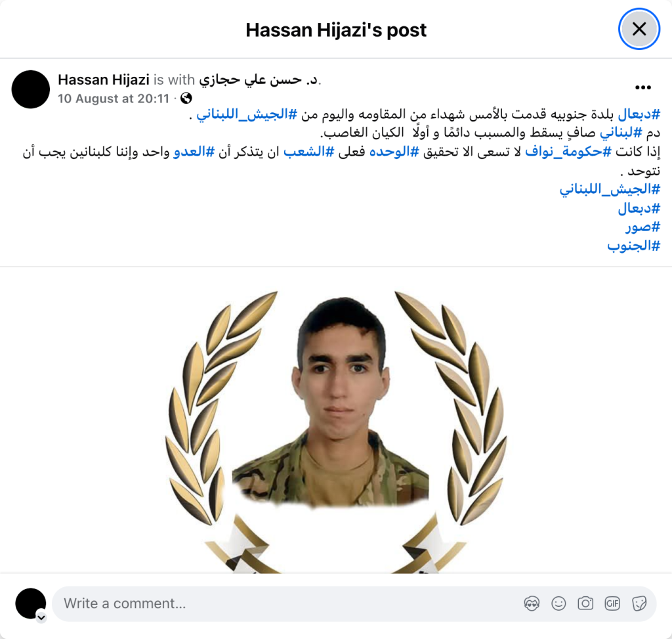Open hashtag #حكومة_نواف in the post
Screen dimensions: 672x639
click(568, 152)
